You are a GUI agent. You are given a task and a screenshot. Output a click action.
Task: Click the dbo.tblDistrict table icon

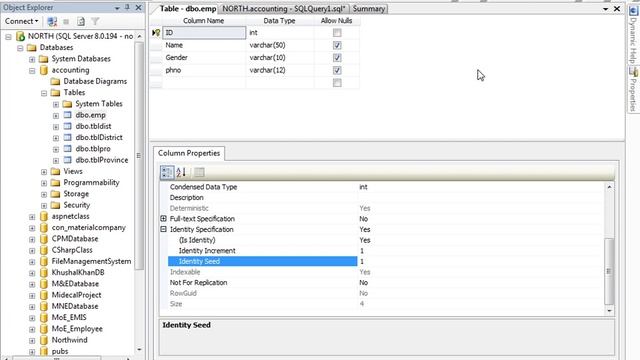click(68, 138)
